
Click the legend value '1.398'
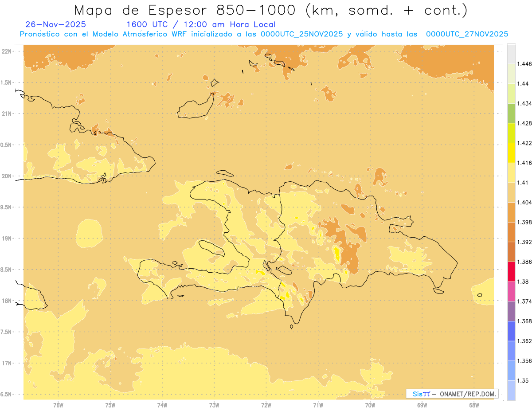[x=524, y=222]
